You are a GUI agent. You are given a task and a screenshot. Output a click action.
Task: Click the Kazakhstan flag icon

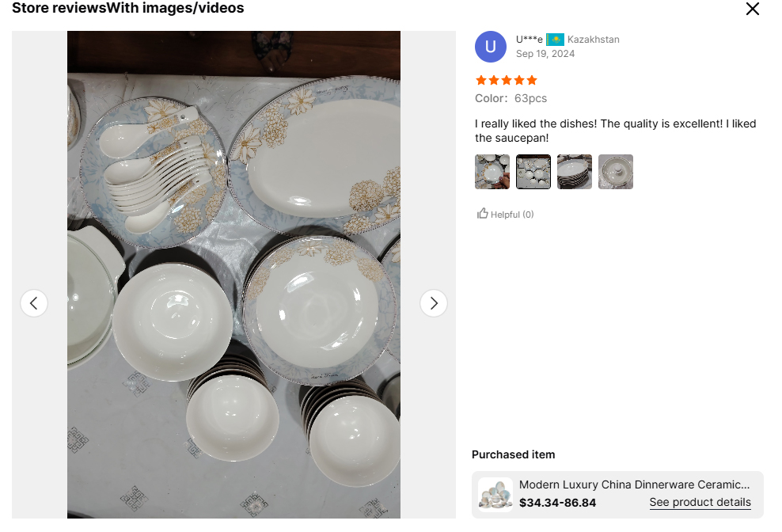(555, 40)
